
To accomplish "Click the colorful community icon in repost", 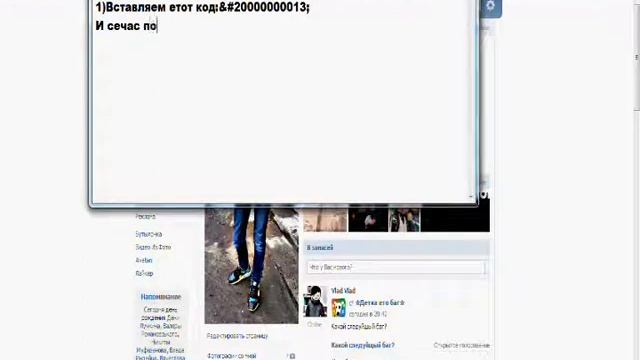I will 338,307.
